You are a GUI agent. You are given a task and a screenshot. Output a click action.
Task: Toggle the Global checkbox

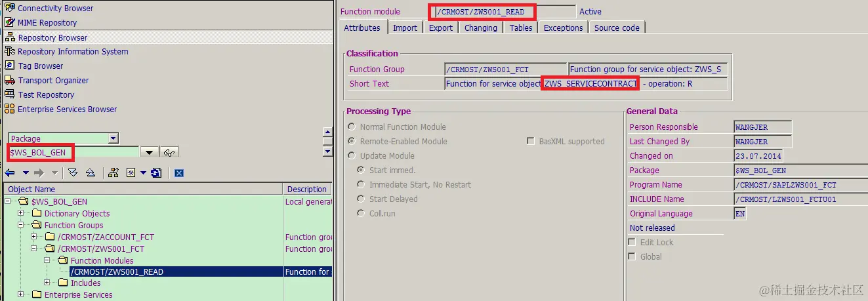[632, 256]
